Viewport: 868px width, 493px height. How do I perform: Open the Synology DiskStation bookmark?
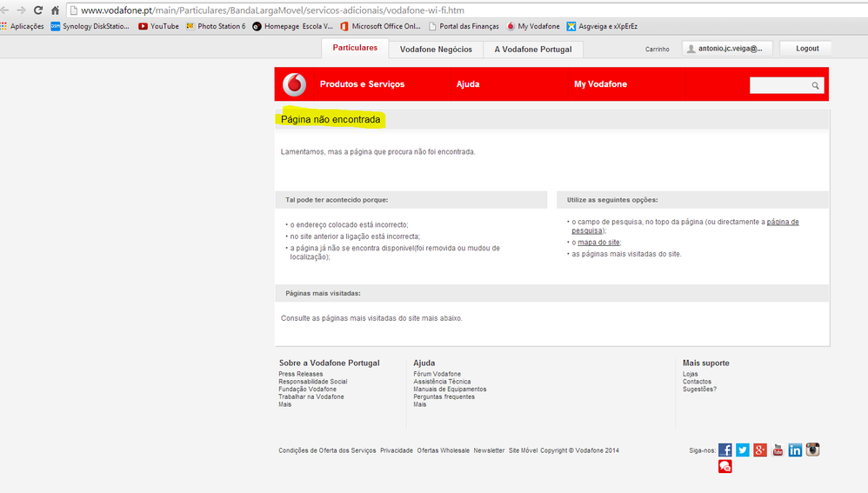tap(90, 26)
